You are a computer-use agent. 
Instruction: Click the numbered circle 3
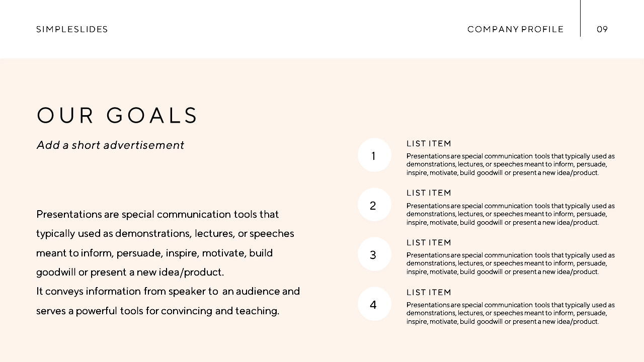point(374,254)
